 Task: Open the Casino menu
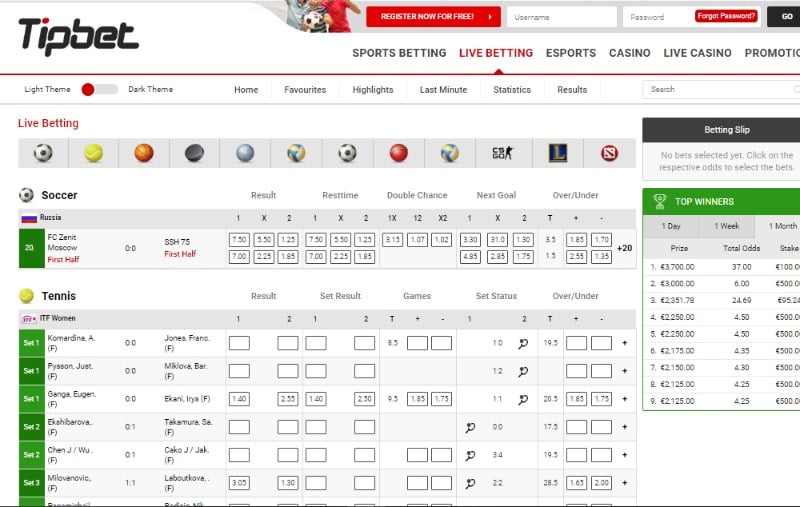click(630, 53)
